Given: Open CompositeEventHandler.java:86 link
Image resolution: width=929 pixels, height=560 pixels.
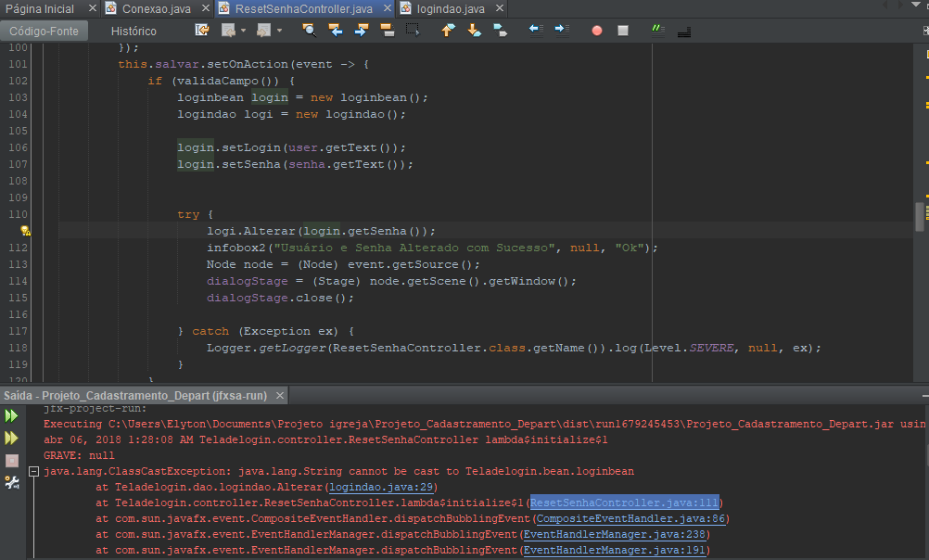Looking at the screenshot, I should click(630, 518).
